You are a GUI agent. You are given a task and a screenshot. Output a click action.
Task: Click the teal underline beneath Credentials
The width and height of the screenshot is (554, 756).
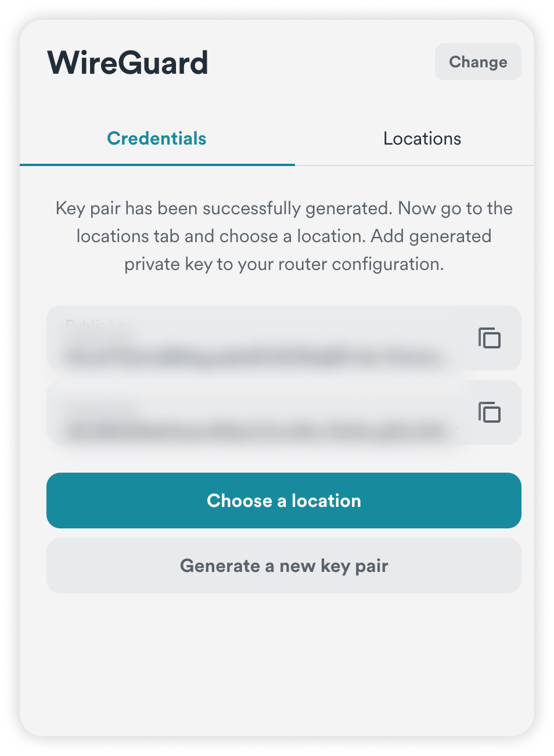pos(157,165)
